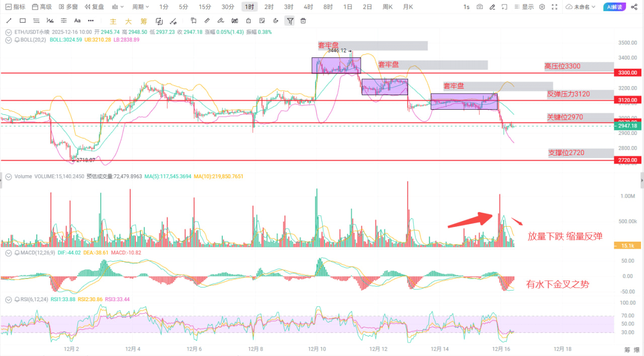Collapse the MACD(12,26,9) indicator panel
This screenshot has width=644, height=356.
click(x=8, y=253)
